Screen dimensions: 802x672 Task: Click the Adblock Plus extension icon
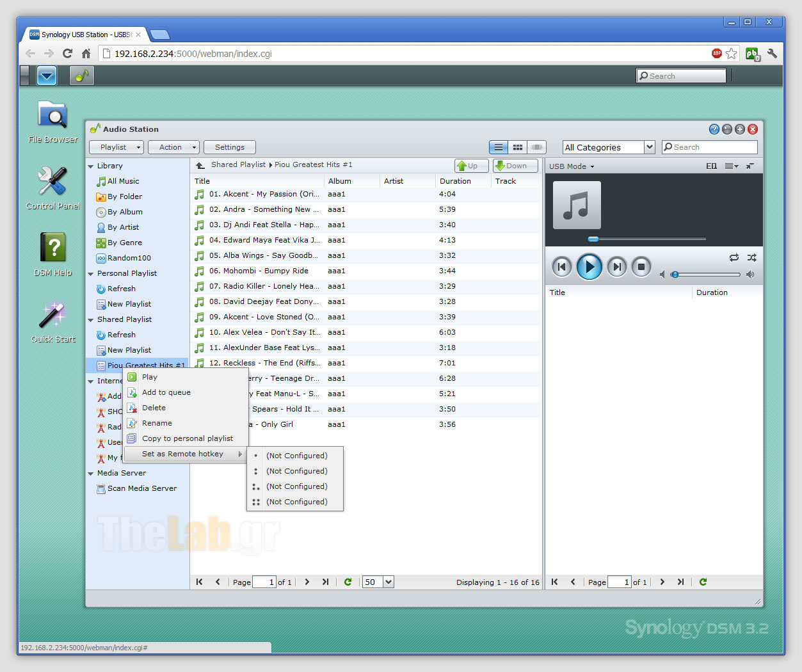pyautogui.click(x=717, y=54)
